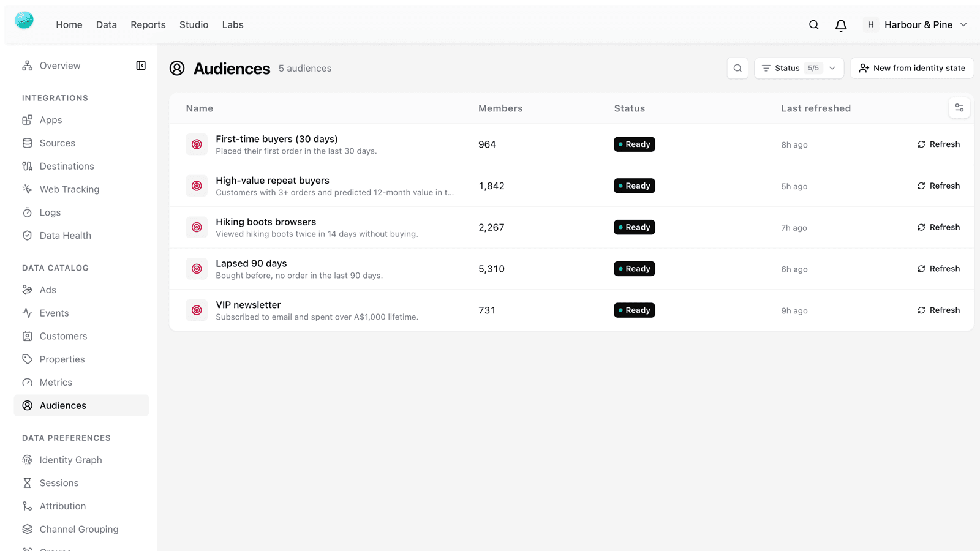Click target icon for VIP newsletter row
Screen dimensions: 980x551
coord(197,310)
